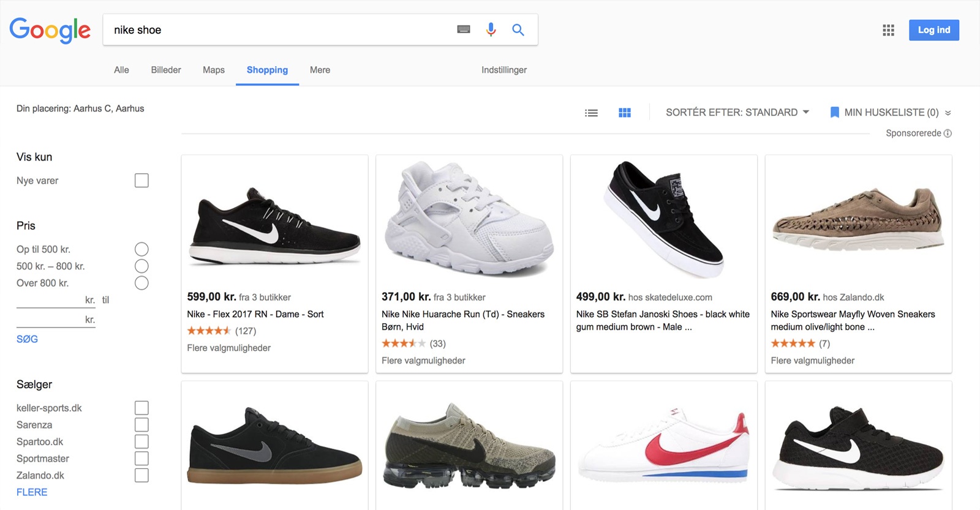The width and height of the screenshot is (980, 510).
Task: Click price 499,00 kr.
Action: click(x=601, y=297)
